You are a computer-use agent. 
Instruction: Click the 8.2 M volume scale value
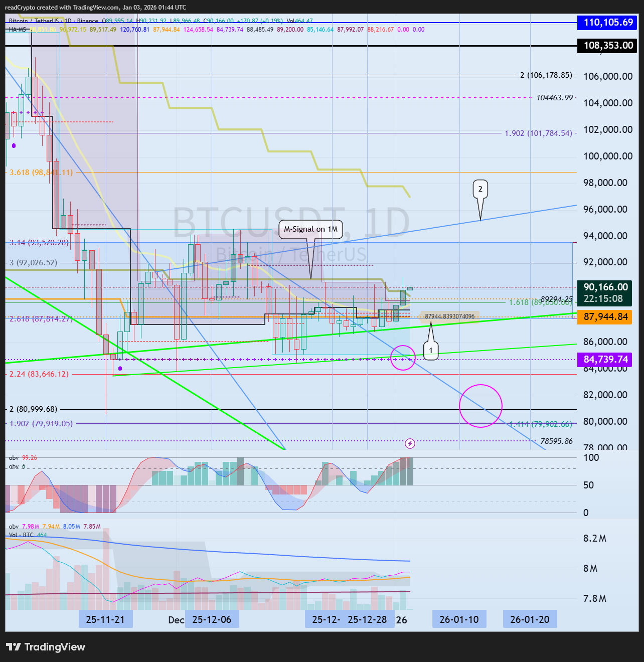(x=594, y=539)
